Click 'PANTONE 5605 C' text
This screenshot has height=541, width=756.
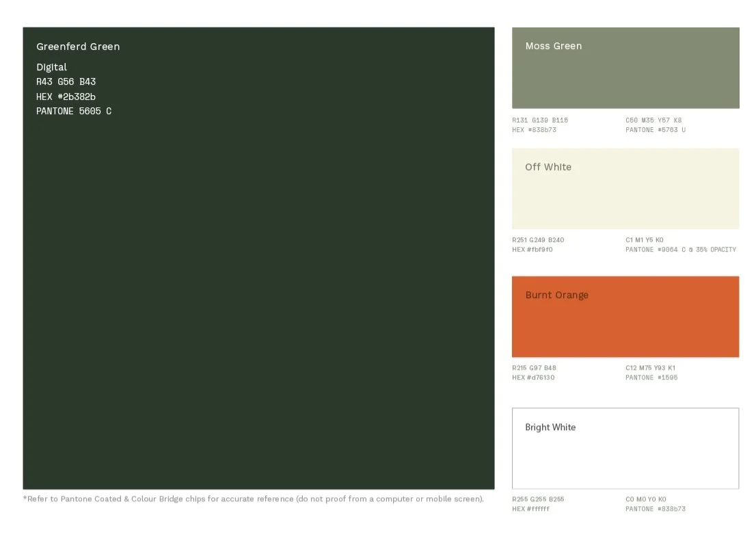click(x=74, y=111)
